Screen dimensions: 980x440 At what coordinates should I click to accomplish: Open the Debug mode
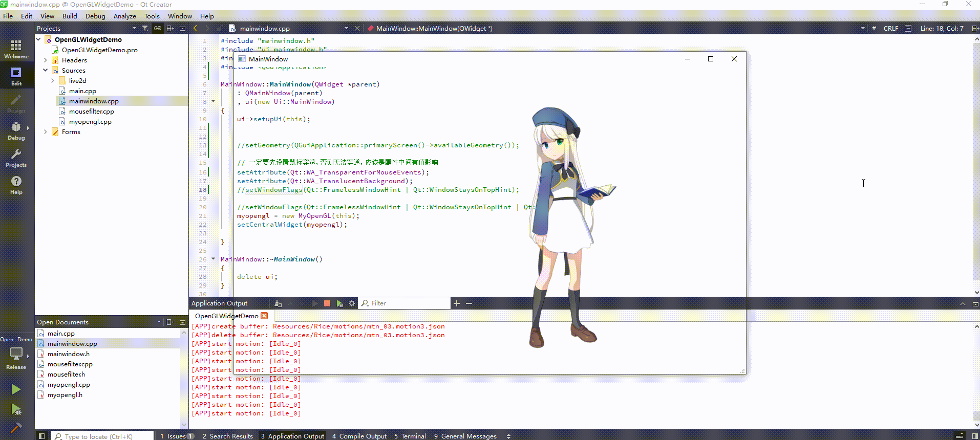pyautogui.click(x=16, y=130)
